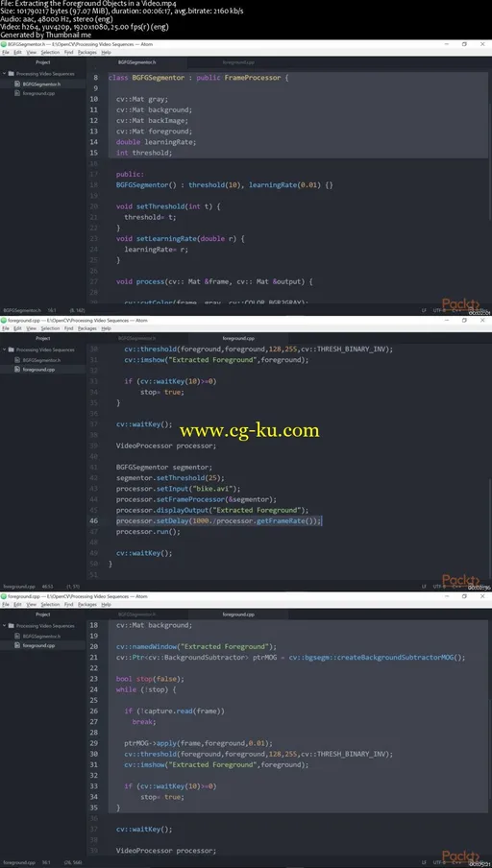Open the File menu in the top frame

(x=5, y=52)
